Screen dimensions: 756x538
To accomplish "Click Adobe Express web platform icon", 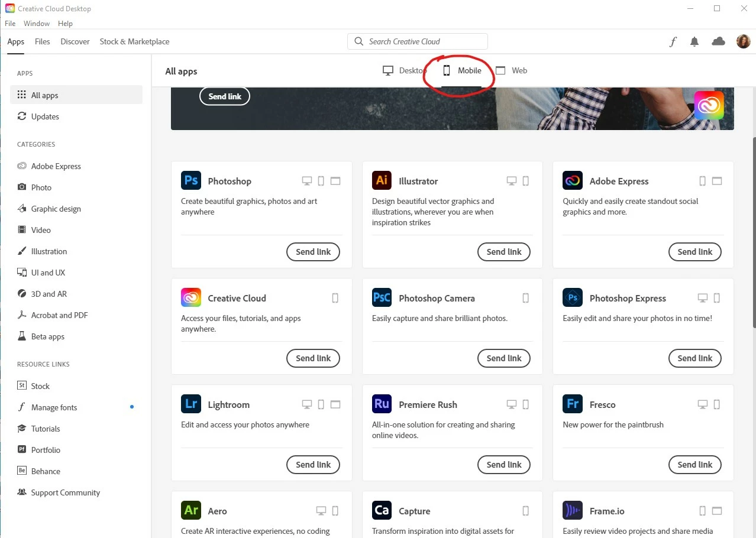I will tap(717, 181).
